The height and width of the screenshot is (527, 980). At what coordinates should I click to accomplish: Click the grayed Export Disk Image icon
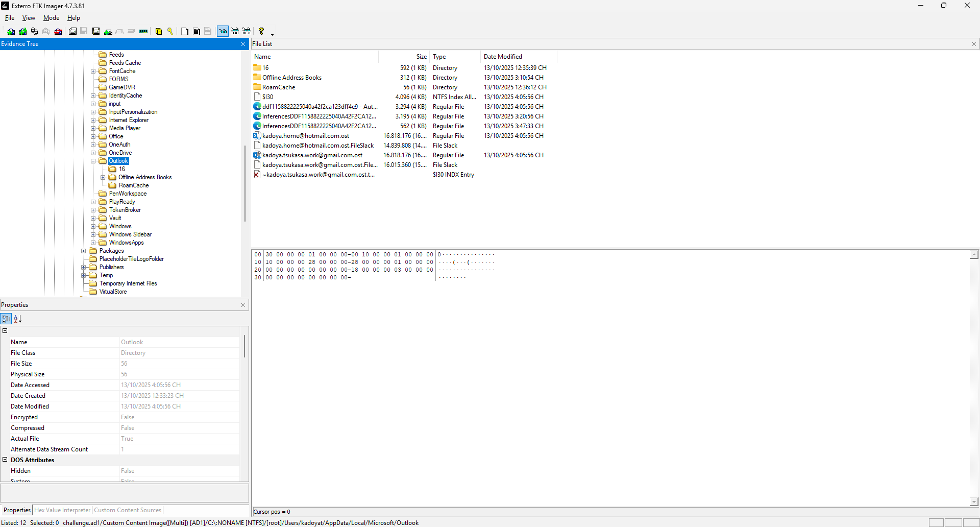tap(84, 32)
